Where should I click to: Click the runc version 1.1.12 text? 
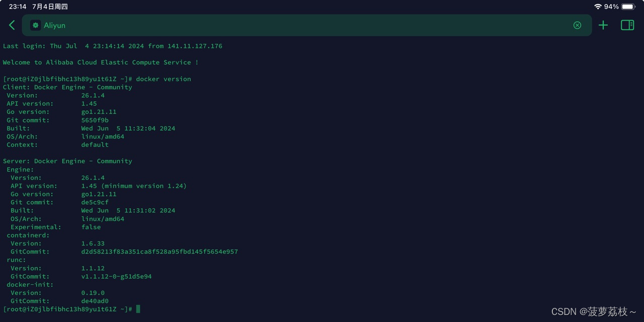tap(93, 268)
